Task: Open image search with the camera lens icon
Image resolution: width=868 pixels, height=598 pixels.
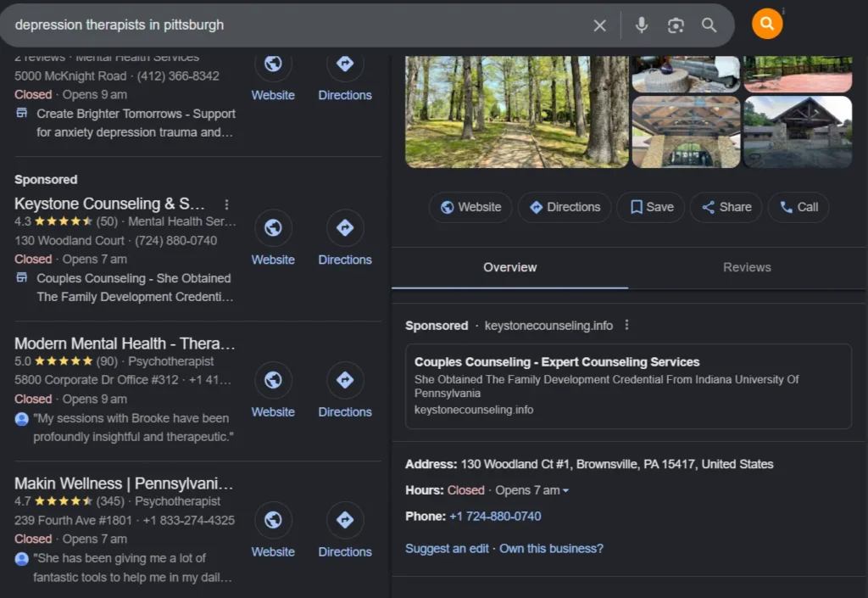Action: click(676, 25)
